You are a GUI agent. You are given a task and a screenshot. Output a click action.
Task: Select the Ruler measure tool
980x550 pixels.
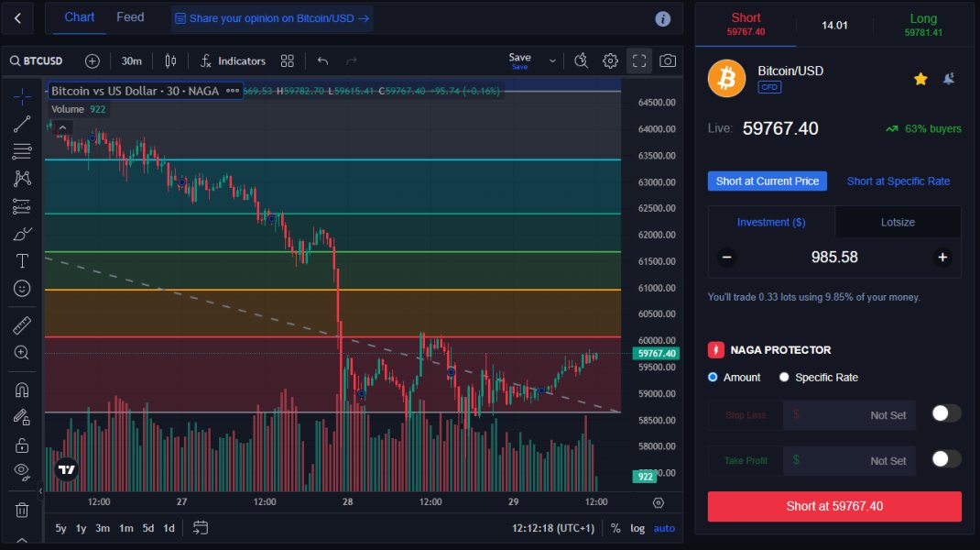pos(22,325)
